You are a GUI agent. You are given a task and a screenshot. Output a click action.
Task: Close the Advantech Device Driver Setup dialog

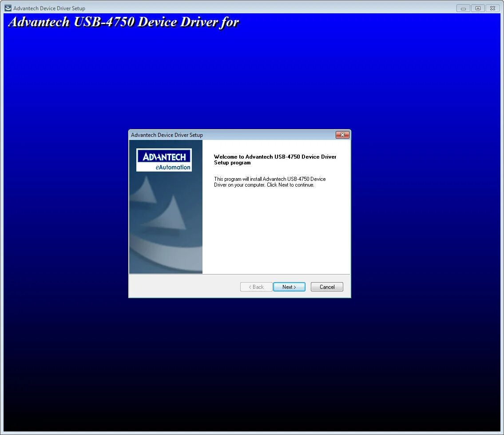342,135
